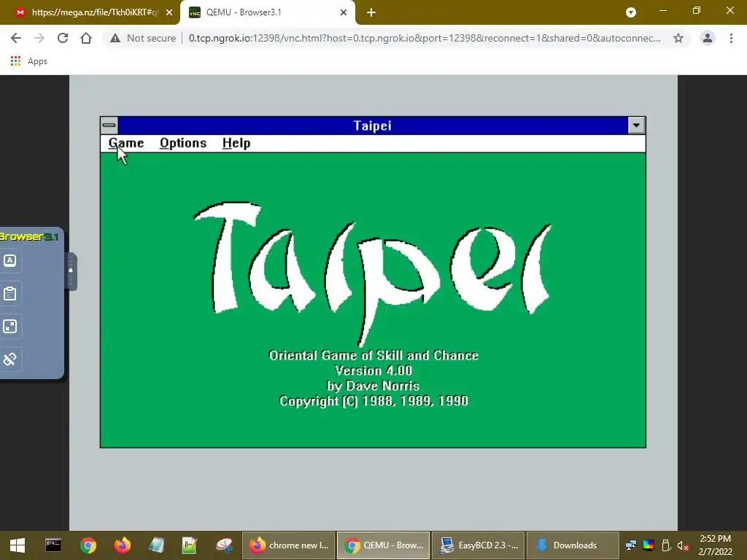Open the green notebook pinned taskbar icon
747x560 pixels.
[x=190, y=545]
